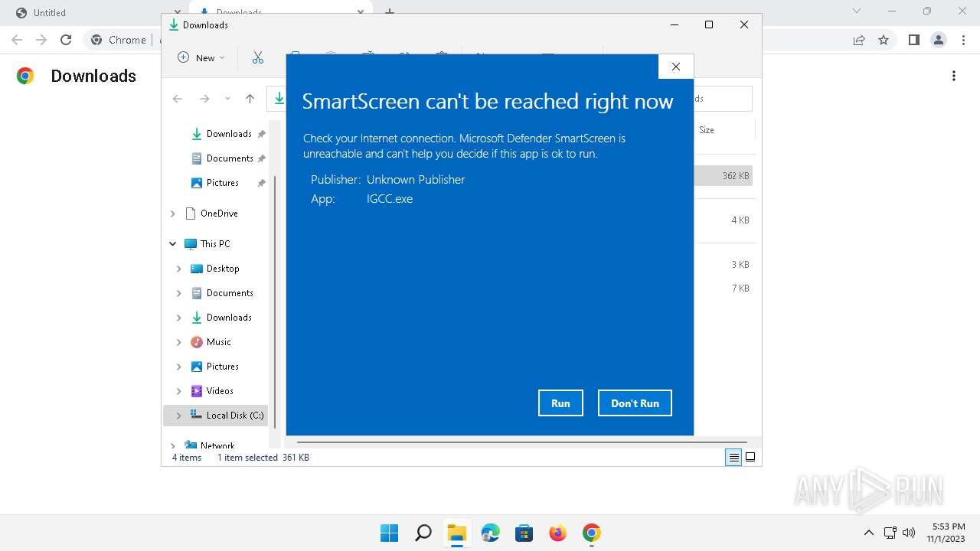Click Run in the SmartScreen dialog
The height and width of the screenshot is (551, 980).
pyautogui.click(x=560, y=403)
